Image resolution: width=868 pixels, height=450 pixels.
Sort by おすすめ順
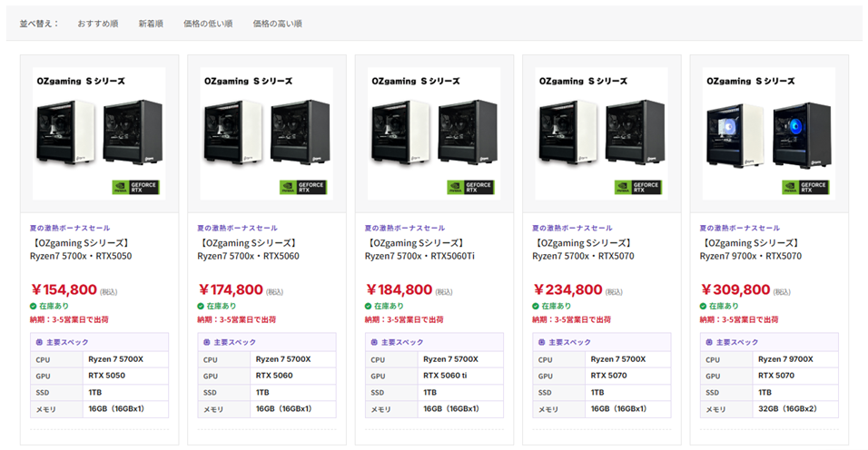click(97, 24)
